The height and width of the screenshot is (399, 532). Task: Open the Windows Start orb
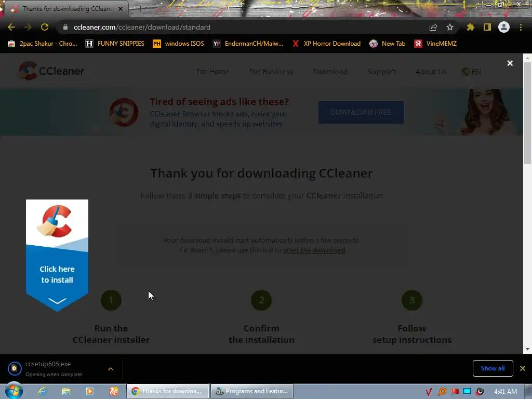[x=14, y=391]
